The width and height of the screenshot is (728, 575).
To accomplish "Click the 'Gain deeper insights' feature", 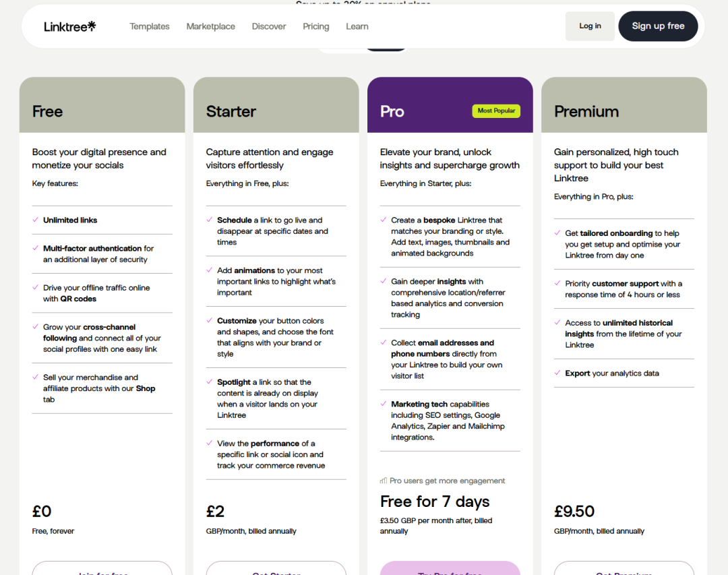I will pyautogui.click(x=448, y=298).
